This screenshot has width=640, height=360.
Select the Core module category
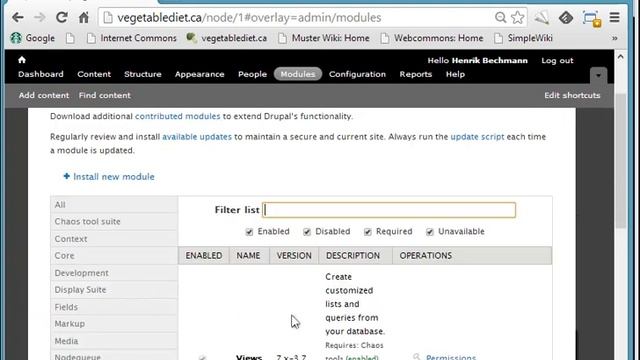coord(114,256)
